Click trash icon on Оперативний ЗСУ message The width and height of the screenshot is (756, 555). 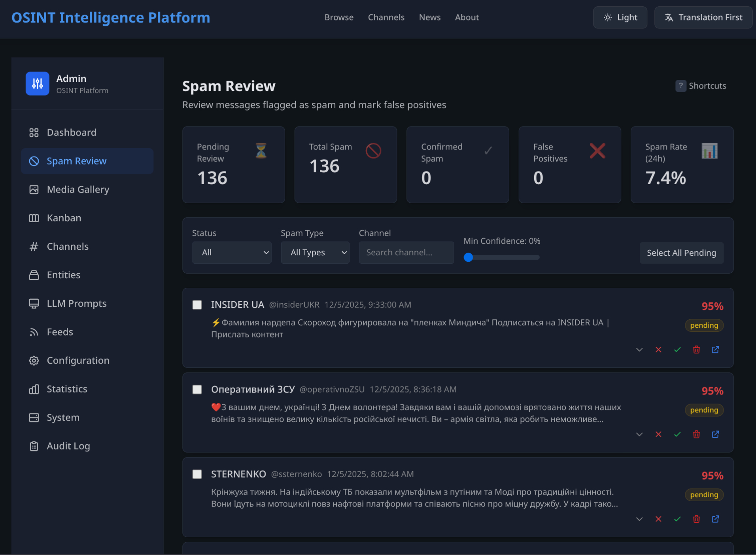[x=696, y=434]
